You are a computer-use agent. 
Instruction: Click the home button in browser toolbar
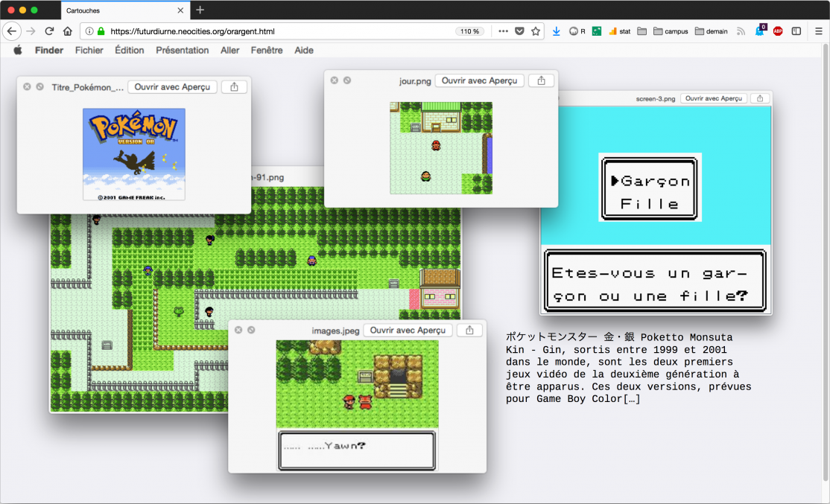[68, 31]
